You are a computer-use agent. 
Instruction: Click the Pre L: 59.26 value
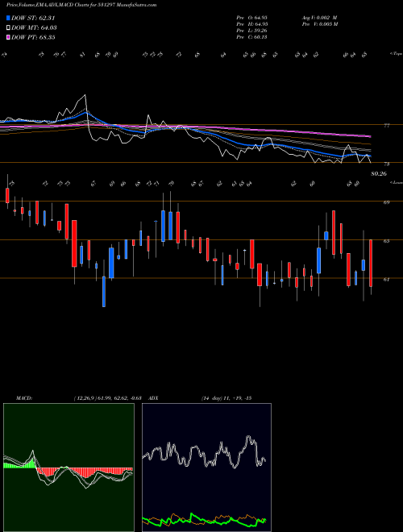point(252,30)
